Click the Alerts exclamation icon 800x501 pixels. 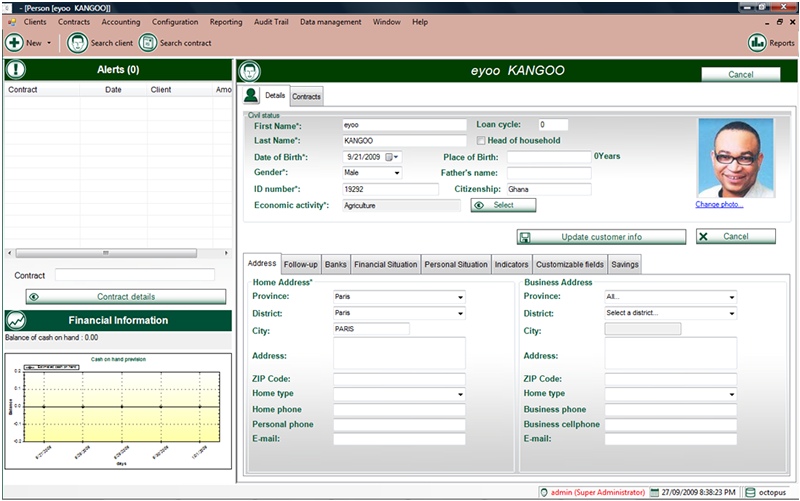coord(17,70)
